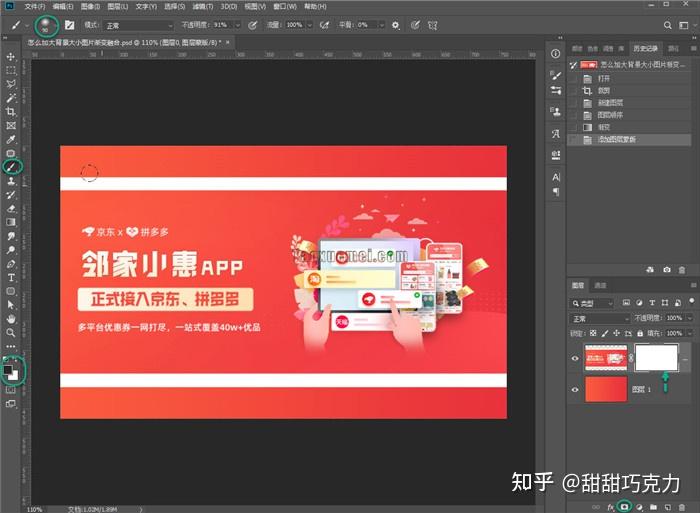Create new group folder icon

654,507
